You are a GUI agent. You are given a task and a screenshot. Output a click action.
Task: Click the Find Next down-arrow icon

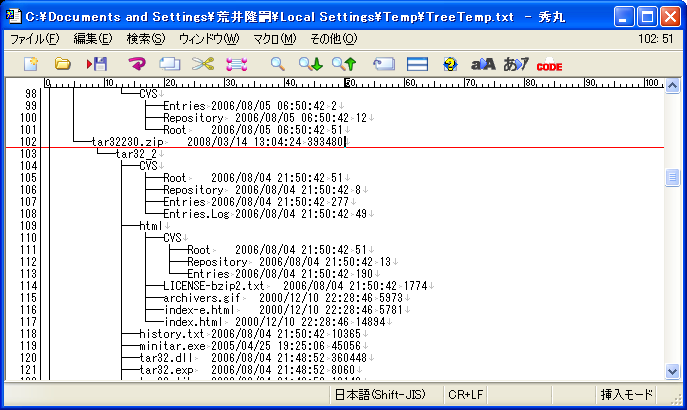(x=311, y=64)
